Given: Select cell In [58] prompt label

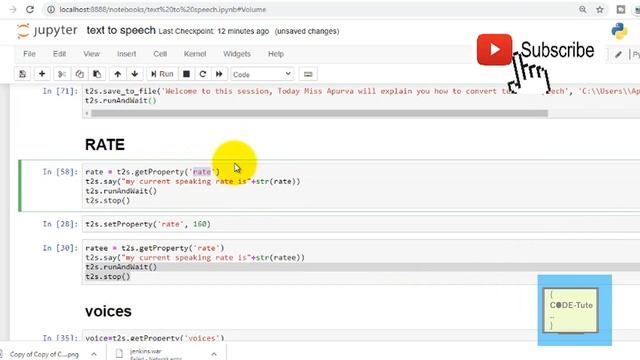Looking at the screenshot, I should [60, 172].
